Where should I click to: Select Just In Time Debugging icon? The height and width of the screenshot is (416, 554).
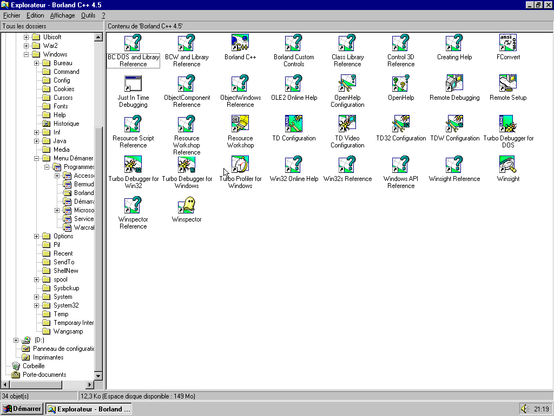133,83
